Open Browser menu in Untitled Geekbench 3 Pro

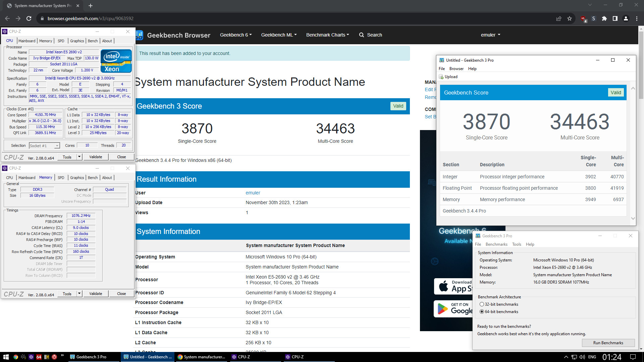456,69
